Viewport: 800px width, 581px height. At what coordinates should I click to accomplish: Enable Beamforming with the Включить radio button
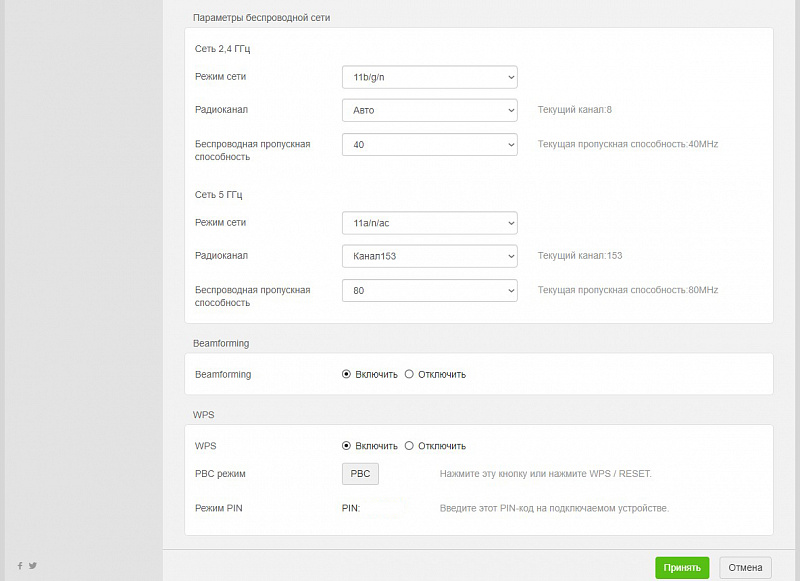pos(346,374)
